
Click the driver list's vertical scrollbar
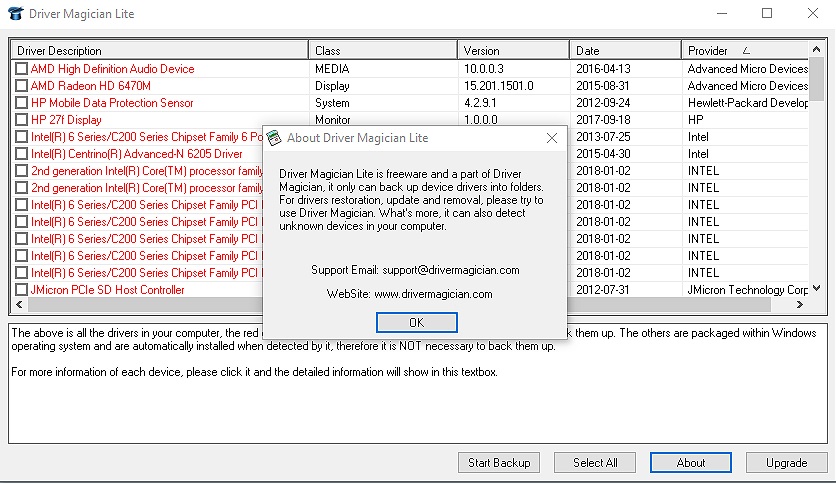[x=817, y=180]
